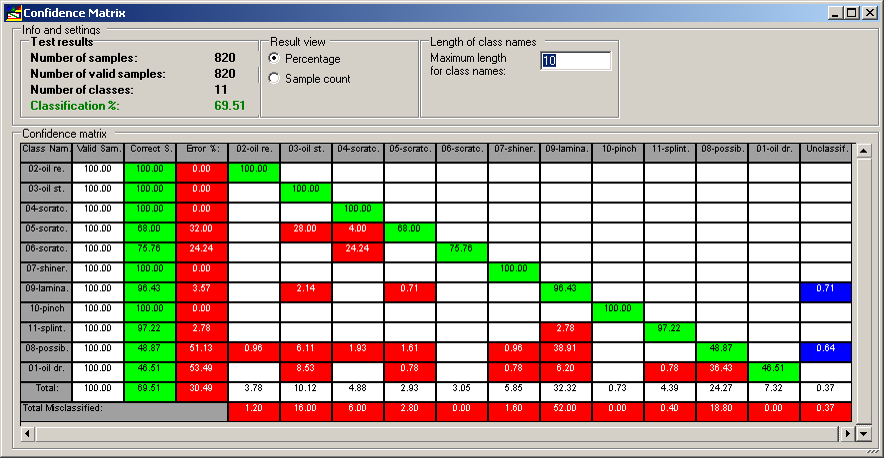
Task: Click the green 75.76 diagonal cell
Action: pos(462,252)
